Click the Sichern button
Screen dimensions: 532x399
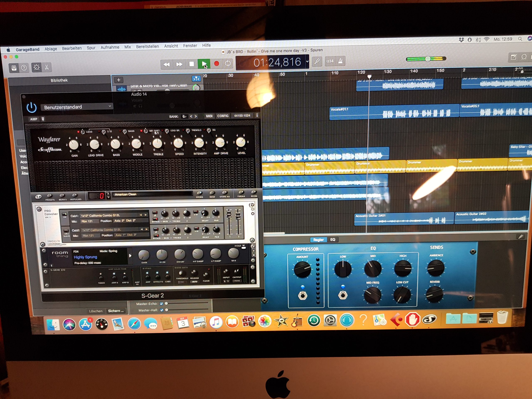pyautogui.click(x=116, y=311)
